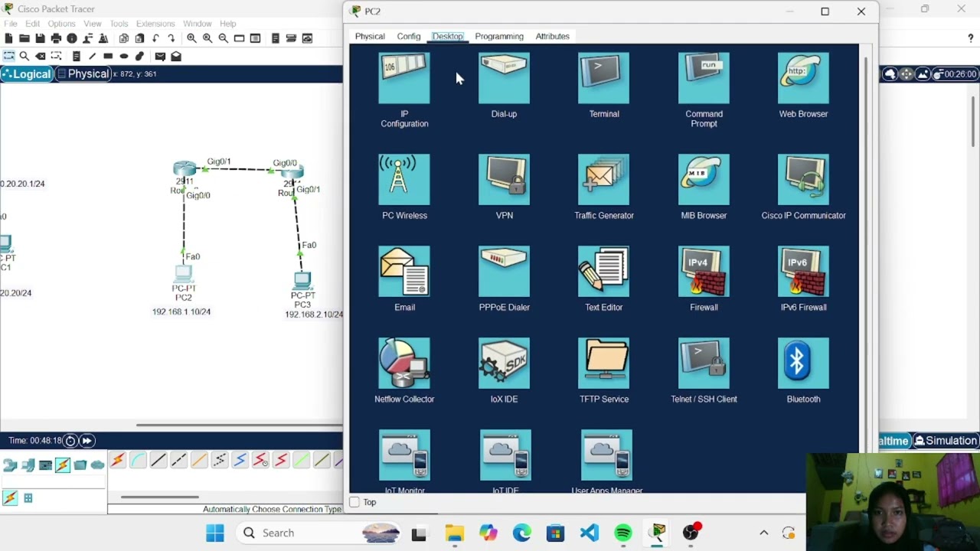Open the IPv6 Firewall app
This screenshot has height=551, width=980.
click(x=803, y=272)
